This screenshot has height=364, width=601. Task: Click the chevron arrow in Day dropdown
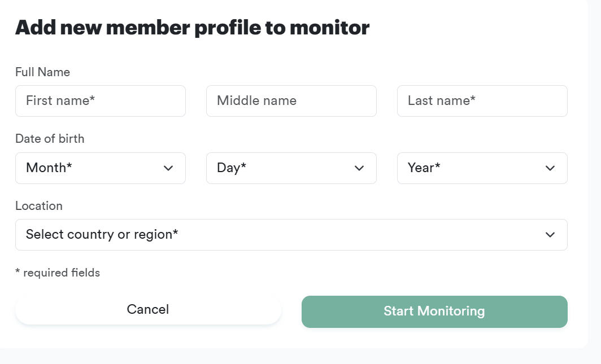pyautogui.click(x=359, y=168)
